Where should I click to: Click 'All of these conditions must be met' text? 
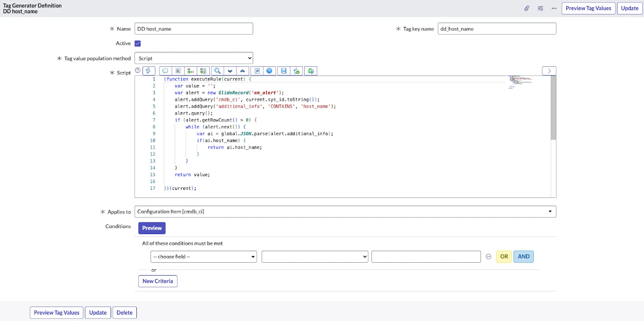click(x=182, y=243)
